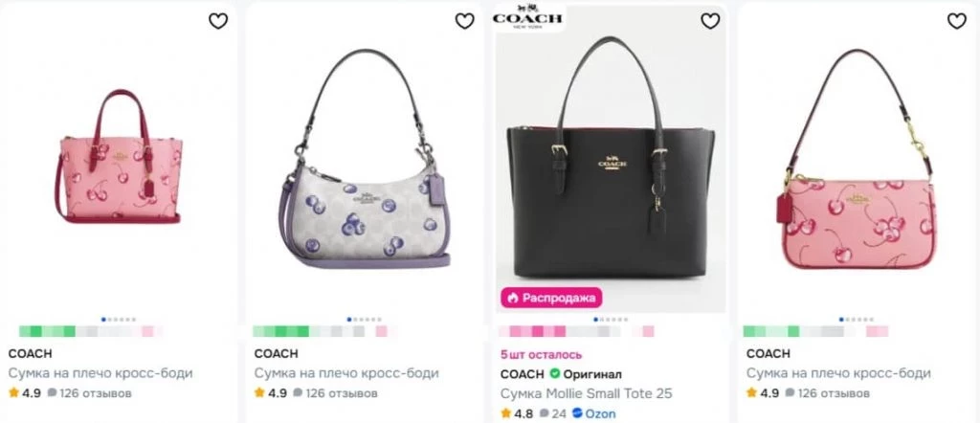The width and height of the screenshot is (980, 423).
Task: Click the 24 reviews comment icon
Action: tap(544, 413)
